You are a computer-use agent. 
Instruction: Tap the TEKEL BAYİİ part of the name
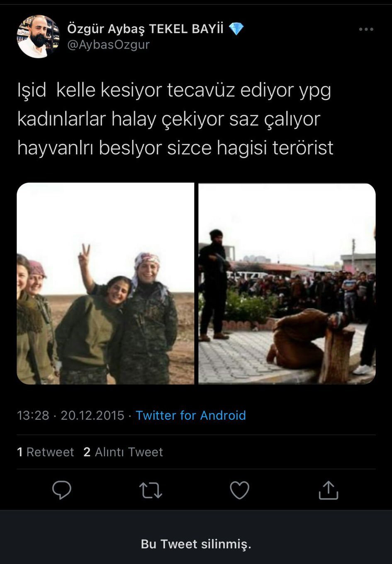(x=186, y=29)
